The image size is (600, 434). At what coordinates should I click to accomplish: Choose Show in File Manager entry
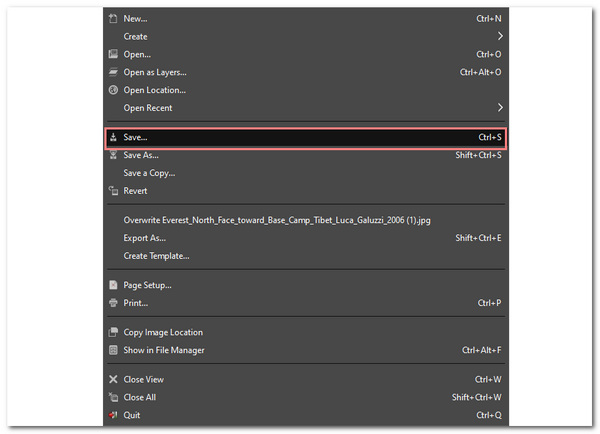tap(306, 350)
